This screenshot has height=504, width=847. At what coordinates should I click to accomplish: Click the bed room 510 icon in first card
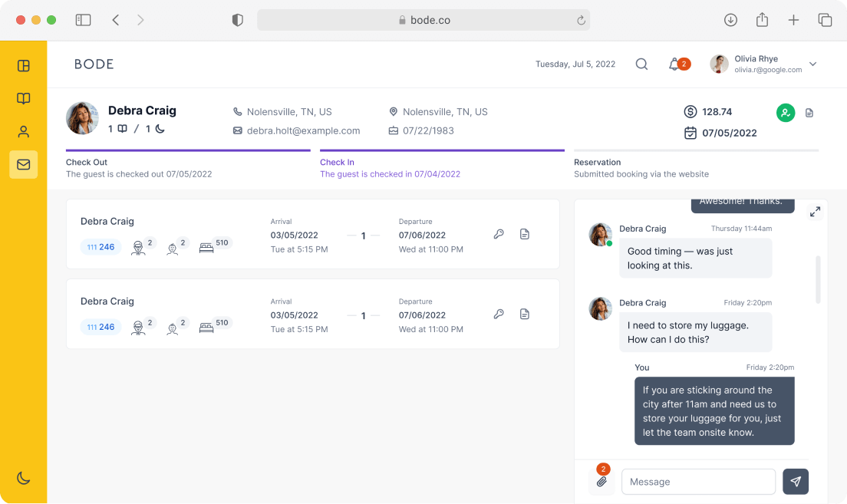[x=206, y=248]
